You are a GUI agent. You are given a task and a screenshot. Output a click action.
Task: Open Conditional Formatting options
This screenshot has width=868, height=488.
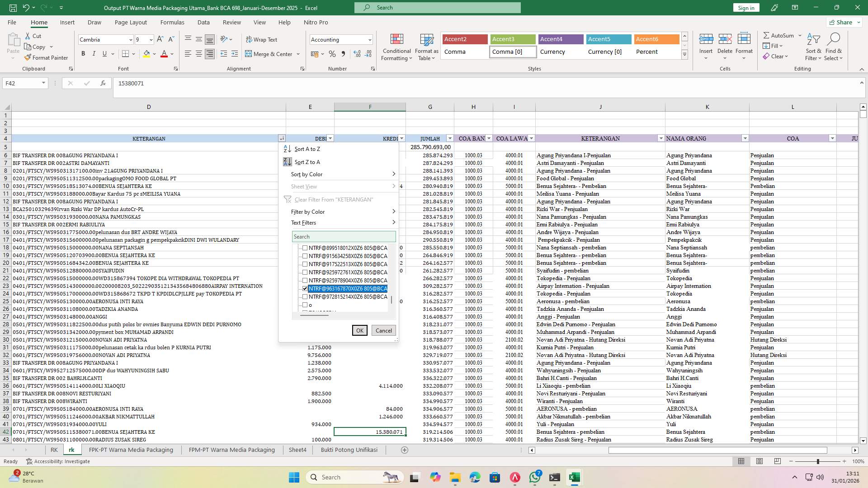396,47
